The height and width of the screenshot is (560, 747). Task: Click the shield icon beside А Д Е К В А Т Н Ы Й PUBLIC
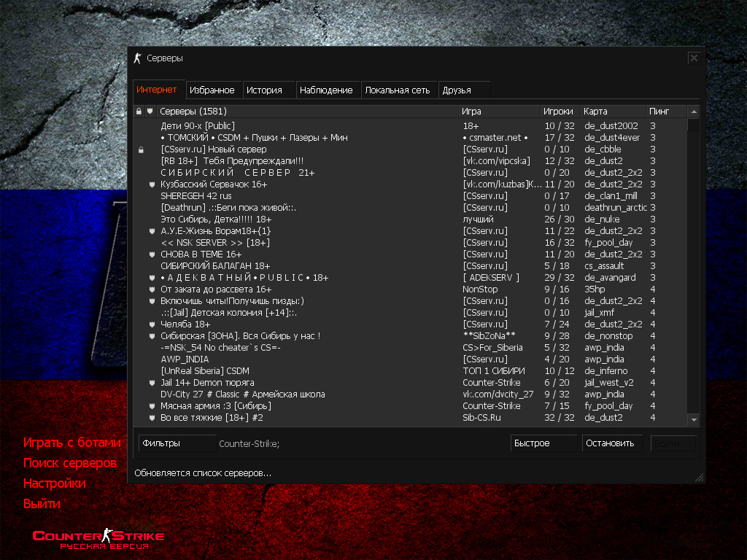click(152, 278)
